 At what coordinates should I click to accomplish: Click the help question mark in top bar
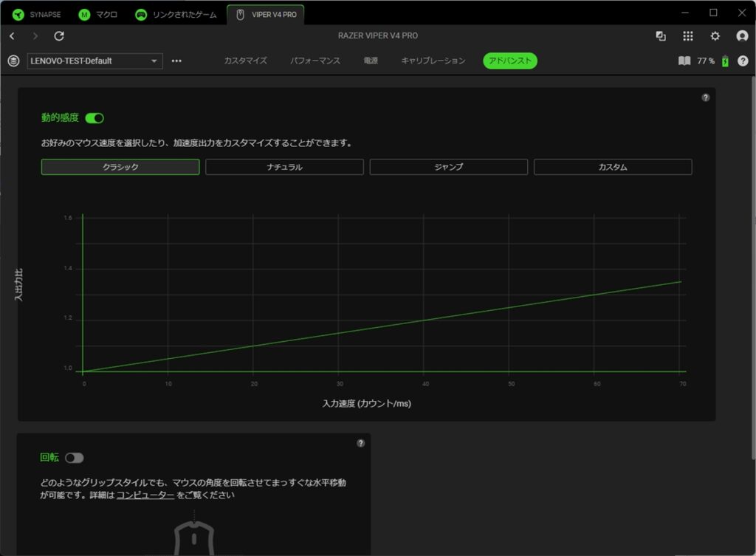(743, 61)
